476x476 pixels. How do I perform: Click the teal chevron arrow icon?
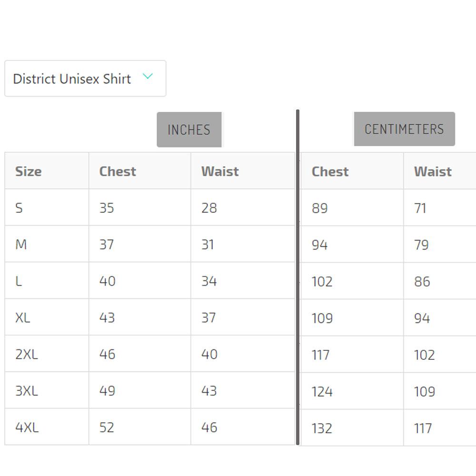coord(148,76)
